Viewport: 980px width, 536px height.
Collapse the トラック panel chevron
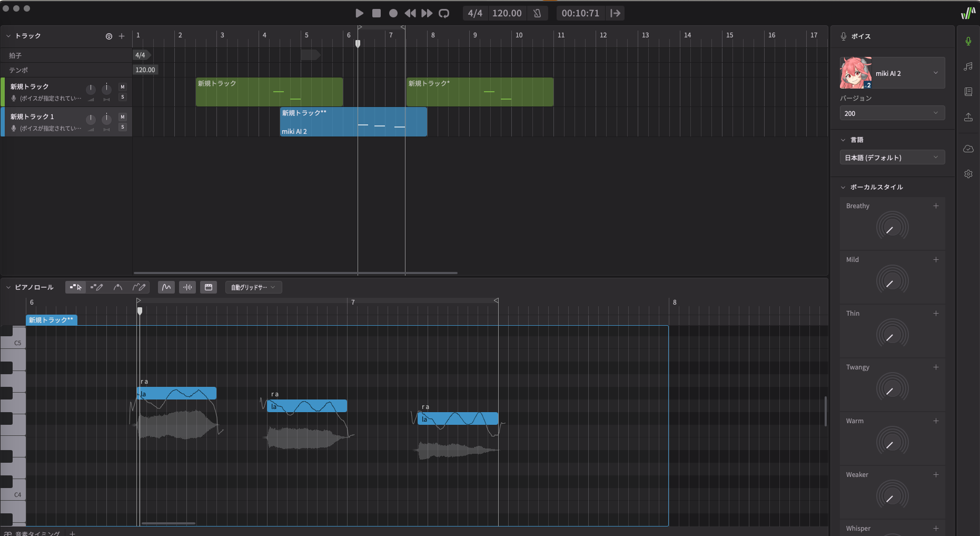click(x=8, y=36)
